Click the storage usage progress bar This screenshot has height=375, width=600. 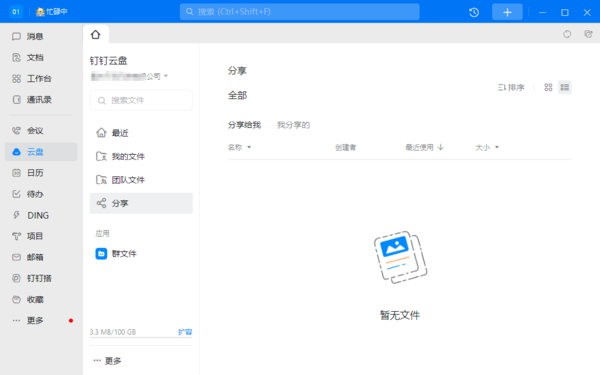click(141, 338)
